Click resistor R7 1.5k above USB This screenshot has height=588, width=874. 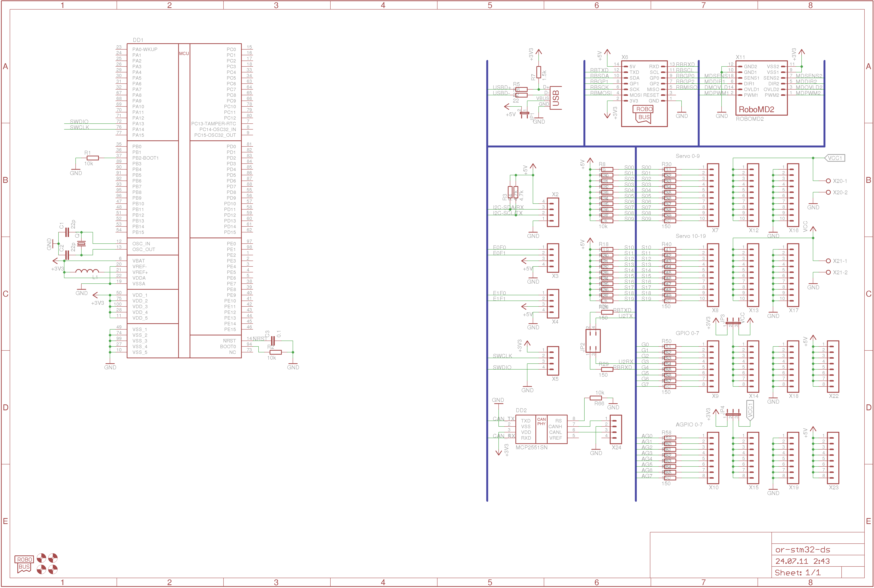539,72
